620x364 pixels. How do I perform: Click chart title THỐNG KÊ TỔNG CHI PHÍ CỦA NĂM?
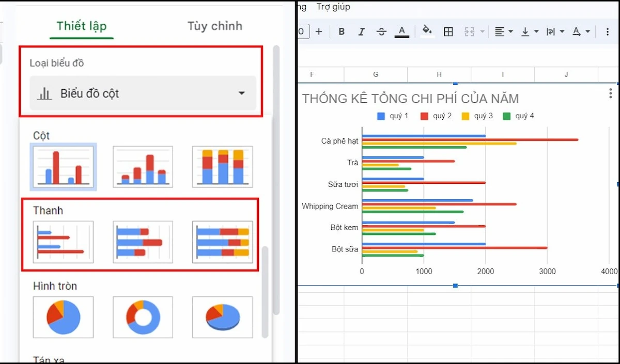coord(410,99)
